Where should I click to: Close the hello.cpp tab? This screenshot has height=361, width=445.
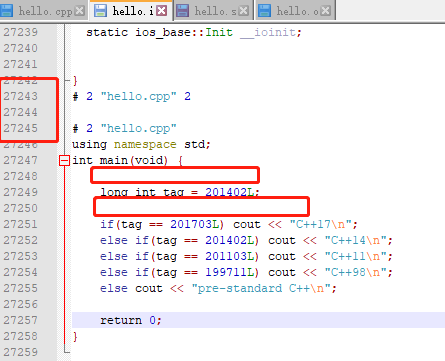click(x=80, y=11)
